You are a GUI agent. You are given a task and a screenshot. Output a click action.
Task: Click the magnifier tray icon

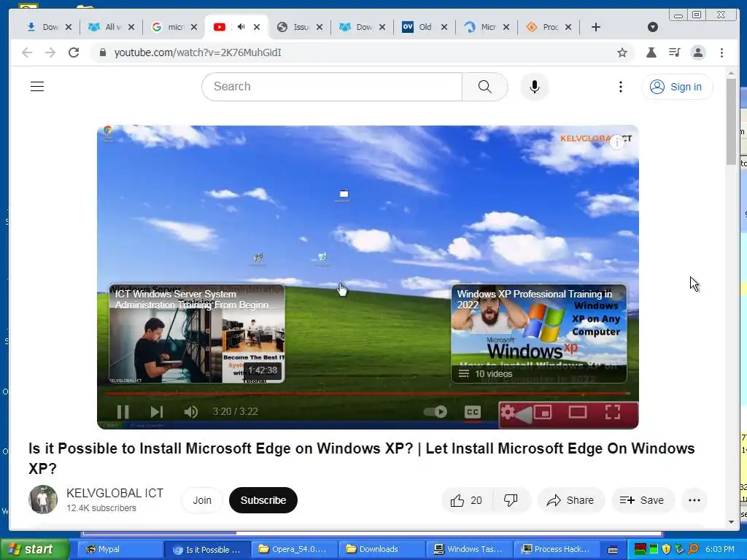coord(693,549)
